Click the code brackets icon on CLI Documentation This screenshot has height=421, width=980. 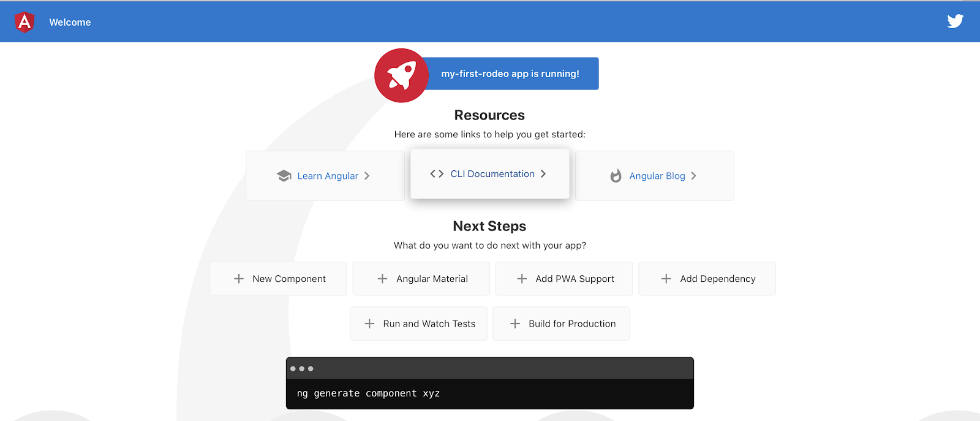tap(437, 174)
